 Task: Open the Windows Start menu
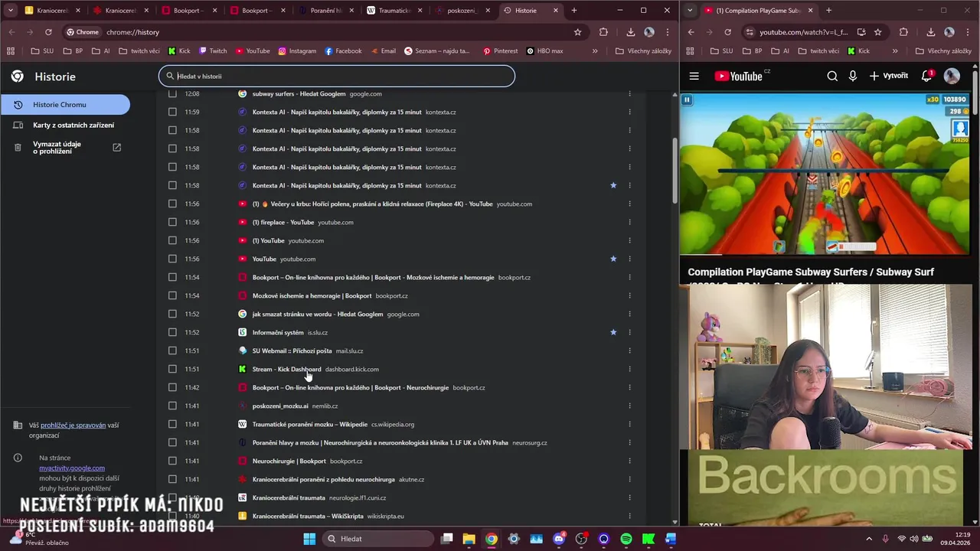[309, 539]
